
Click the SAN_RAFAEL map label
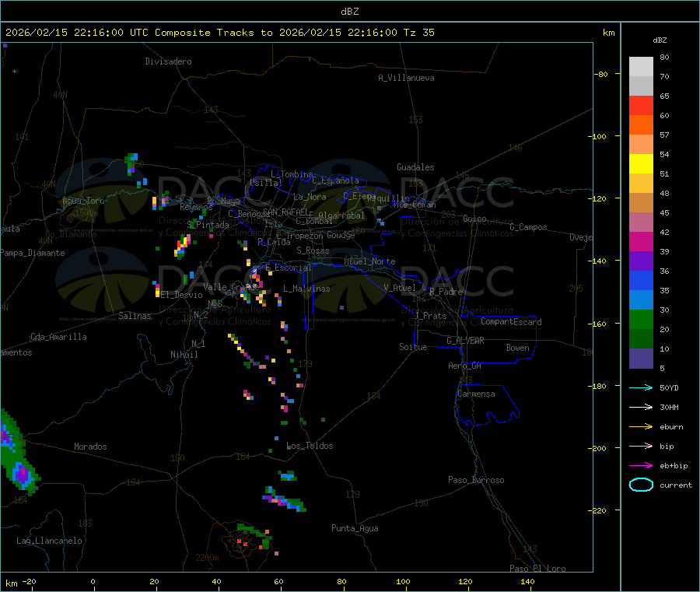(285, 212)
